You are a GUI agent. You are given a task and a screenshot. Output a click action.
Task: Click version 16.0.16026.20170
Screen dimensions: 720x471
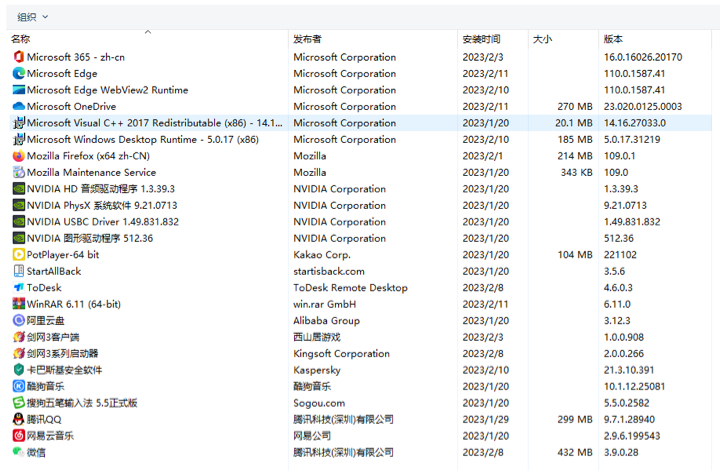click(x=643, y=57)
